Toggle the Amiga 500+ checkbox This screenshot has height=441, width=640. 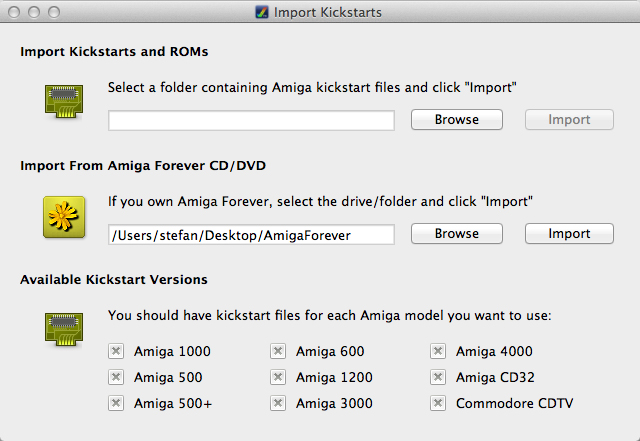tap(116, 403)
